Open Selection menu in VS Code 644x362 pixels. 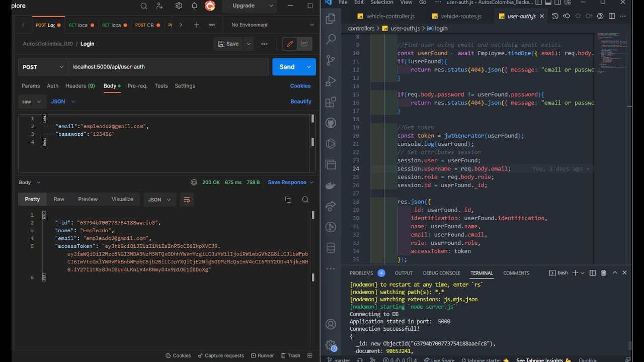click(x=382, y=3)
